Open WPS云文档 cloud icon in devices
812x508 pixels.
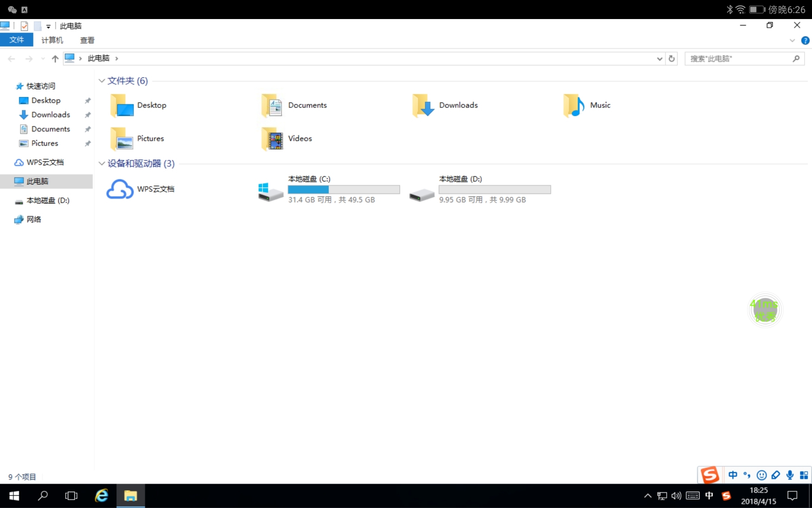click(x=120, y=189)
